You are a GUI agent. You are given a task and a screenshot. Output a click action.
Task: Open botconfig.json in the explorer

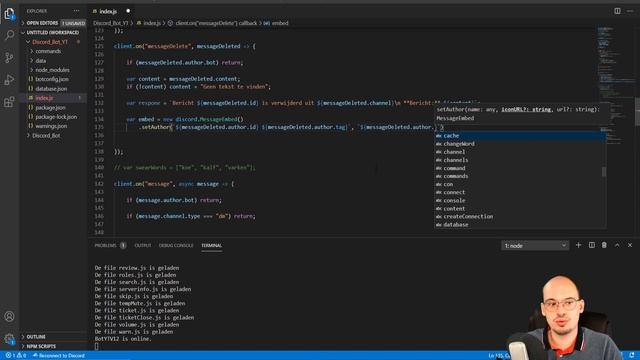coord(52,79)
